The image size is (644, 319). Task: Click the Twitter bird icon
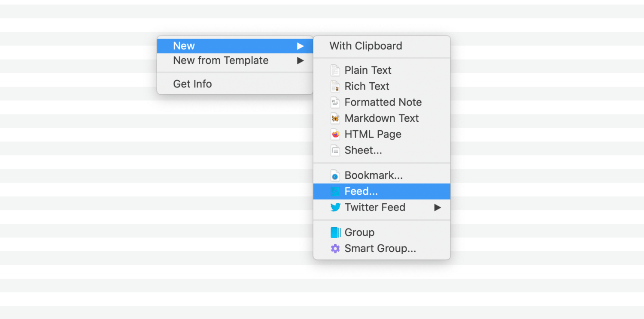click(x=335, y=208)
